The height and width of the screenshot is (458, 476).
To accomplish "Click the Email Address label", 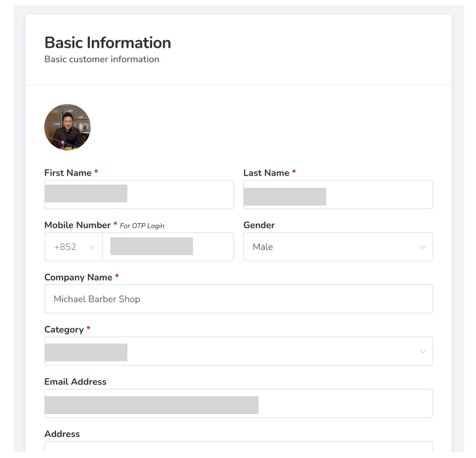I will (x=76, y=382).
